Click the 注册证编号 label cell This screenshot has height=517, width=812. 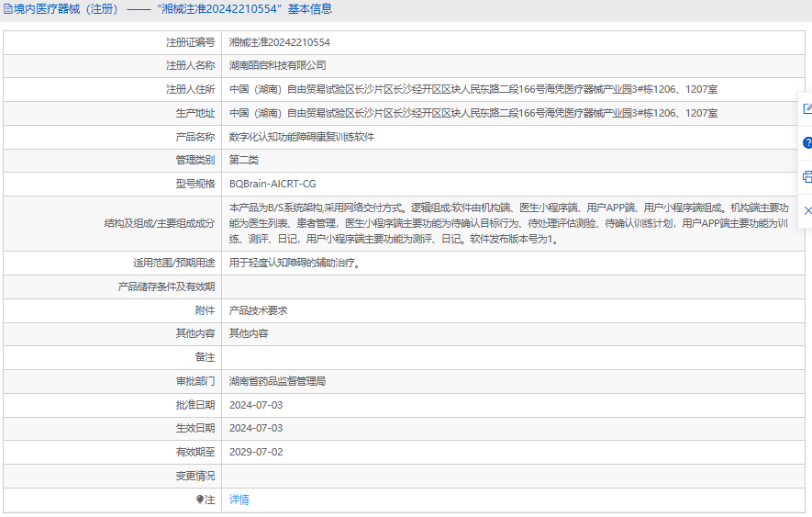click(190, 42)
